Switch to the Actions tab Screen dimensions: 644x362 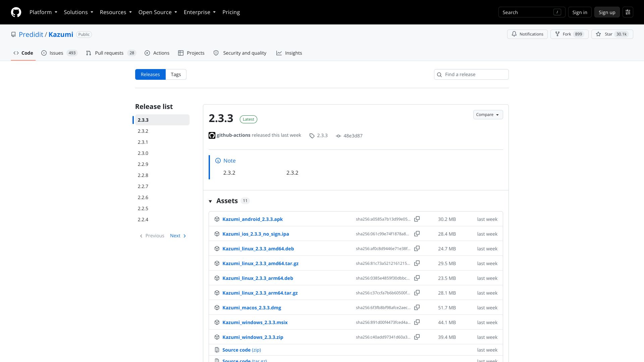tap(157, 53)
